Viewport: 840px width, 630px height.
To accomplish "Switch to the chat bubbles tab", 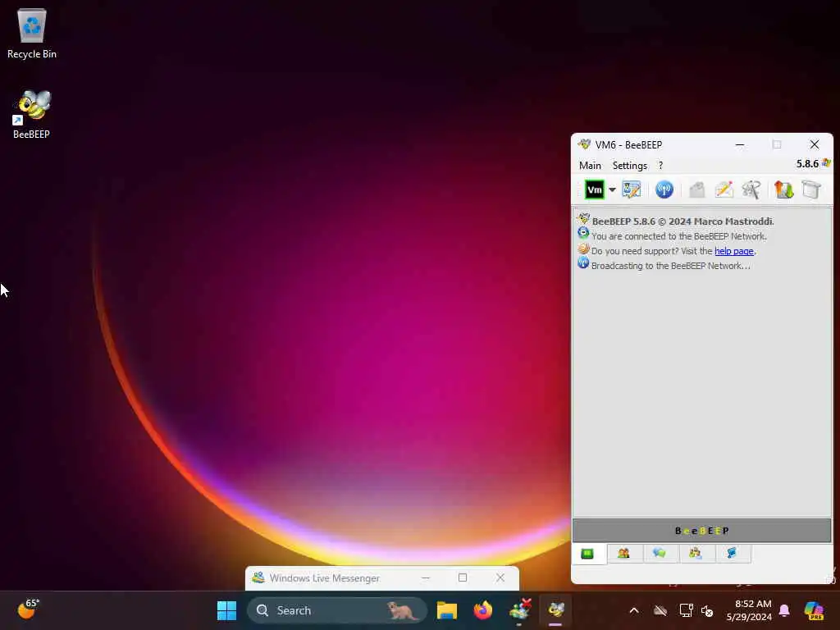I will coord(660,554).
